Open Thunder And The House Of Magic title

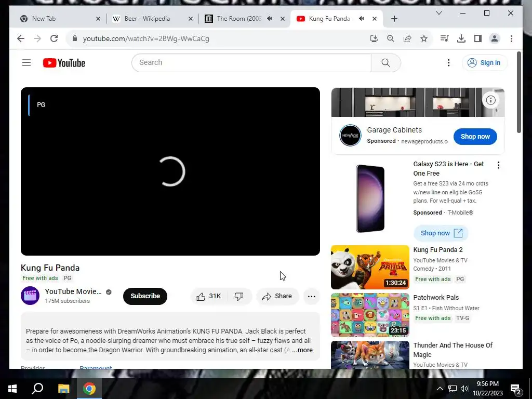click(x=453, y=350)
